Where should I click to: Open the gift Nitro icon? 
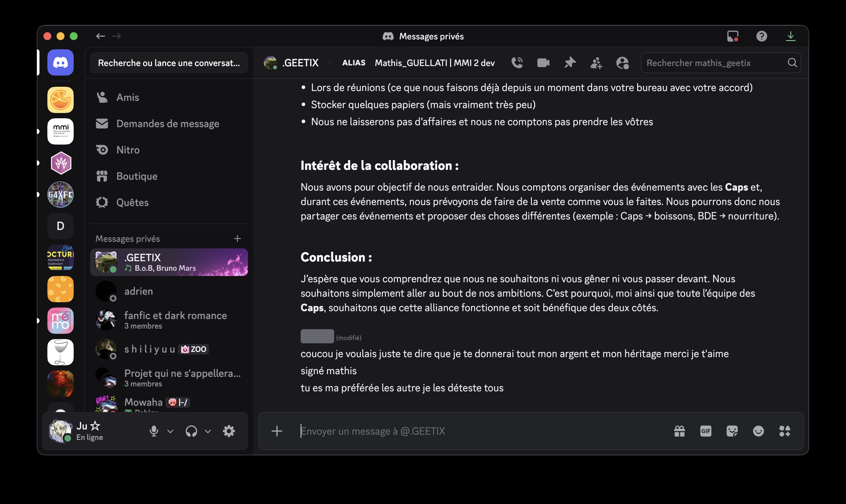(680, 431)
